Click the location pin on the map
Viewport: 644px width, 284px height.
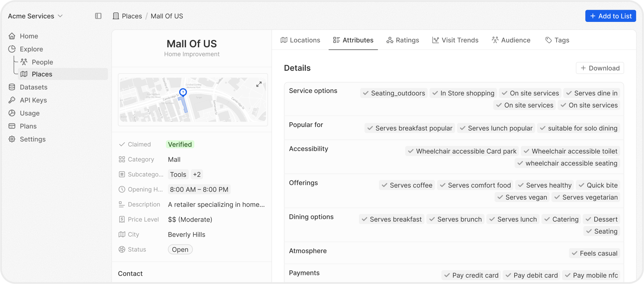tap(183, 92)
